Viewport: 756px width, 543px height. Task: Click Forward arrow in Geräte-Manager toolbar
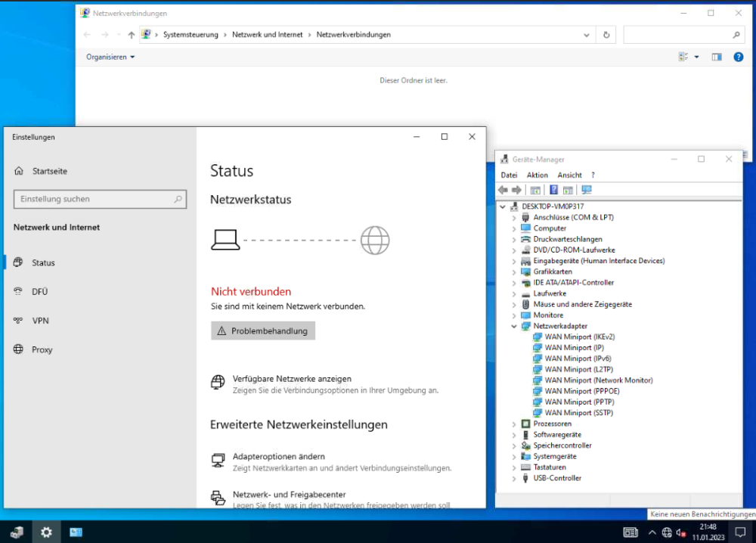tap(516, 190)
